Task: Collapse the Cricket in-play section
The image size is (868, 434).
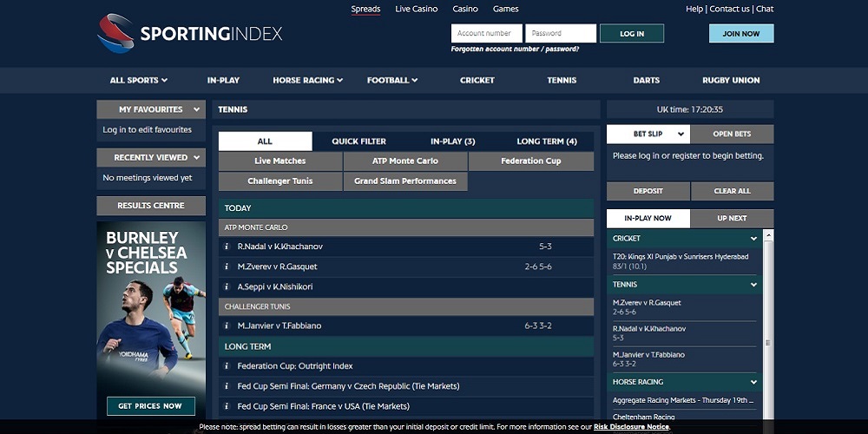Action: (753, 239)
